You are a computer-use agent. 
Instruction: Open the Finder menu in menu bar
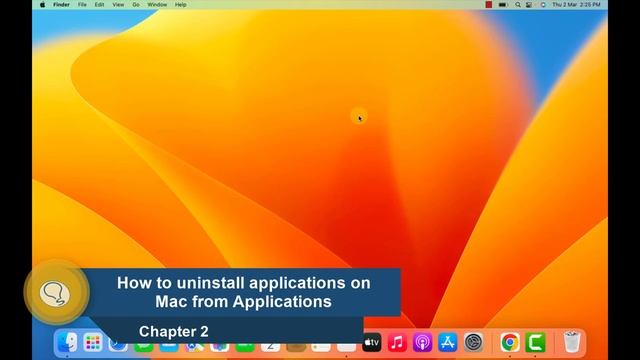click(61, 5)
